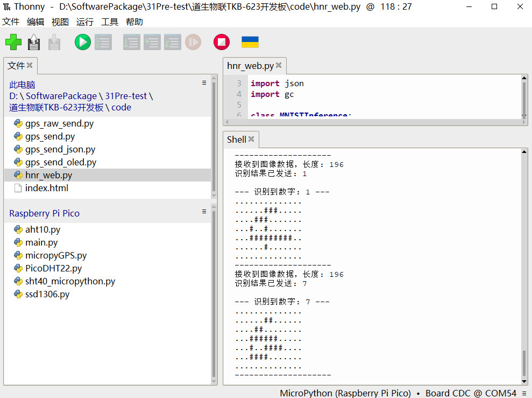Viewport: 532px width, 398px height.
Task: Select index.html in the file list
Action: 46,188
